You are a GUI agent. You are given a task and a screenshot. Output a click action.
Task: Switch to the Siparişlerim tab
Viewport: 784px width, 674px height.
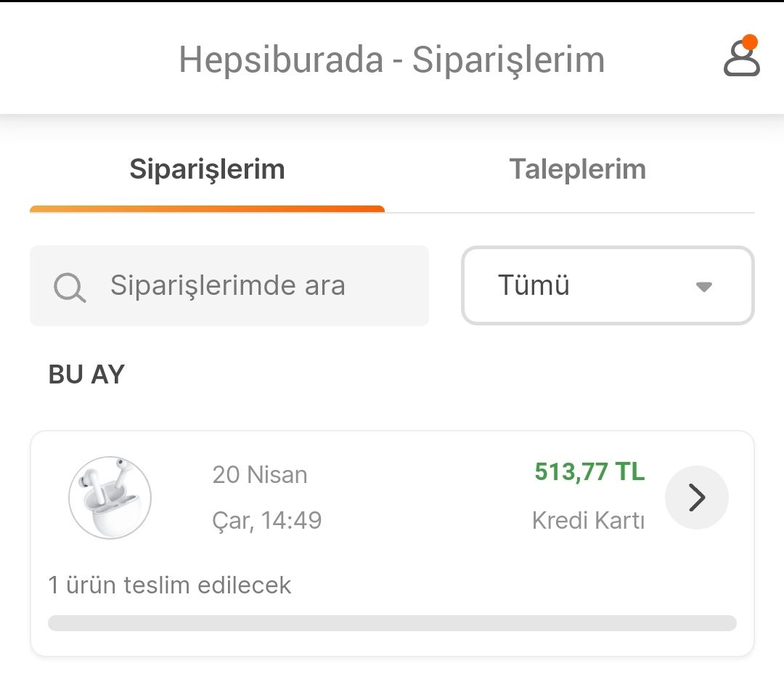[x=207, y=169]
